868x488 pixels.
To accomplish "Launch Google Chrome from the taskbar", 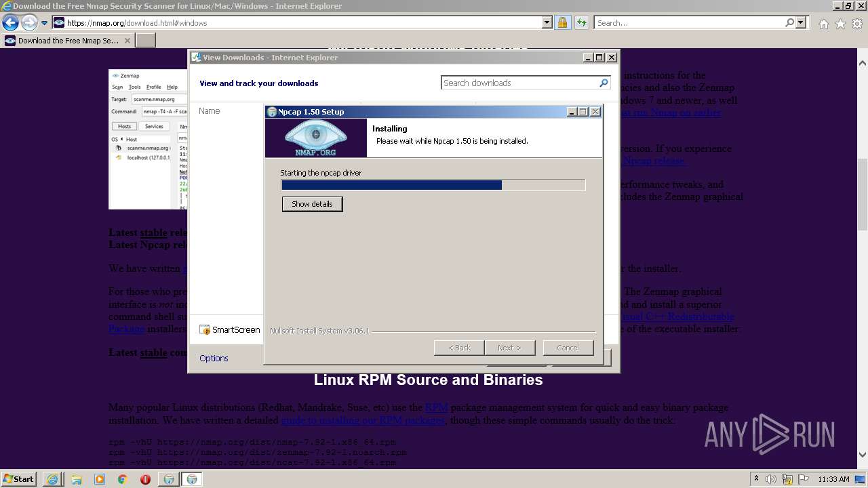I will tap(122, 479).
